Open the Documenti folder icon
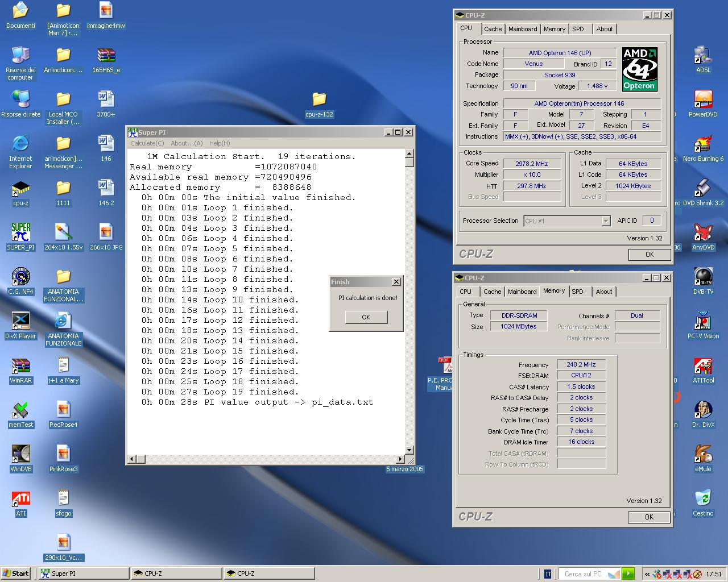The image size is (728, 582). (x=20, y=16)
